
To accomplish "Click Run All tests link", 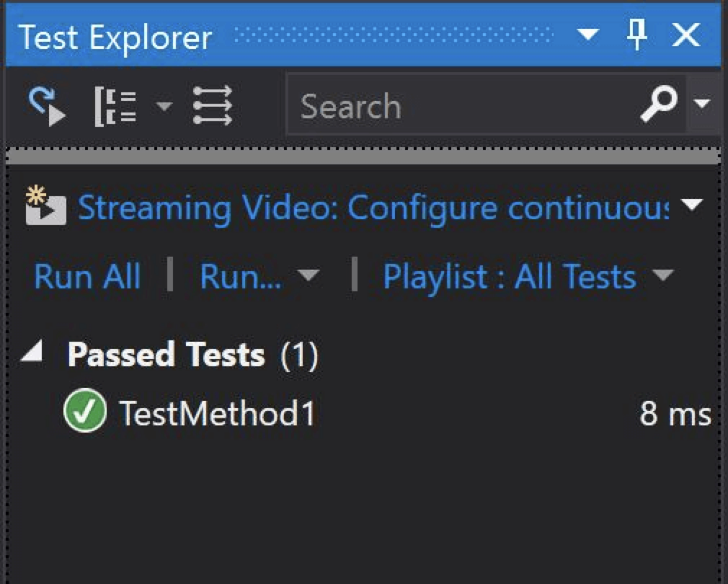I will tap(87, 277).
